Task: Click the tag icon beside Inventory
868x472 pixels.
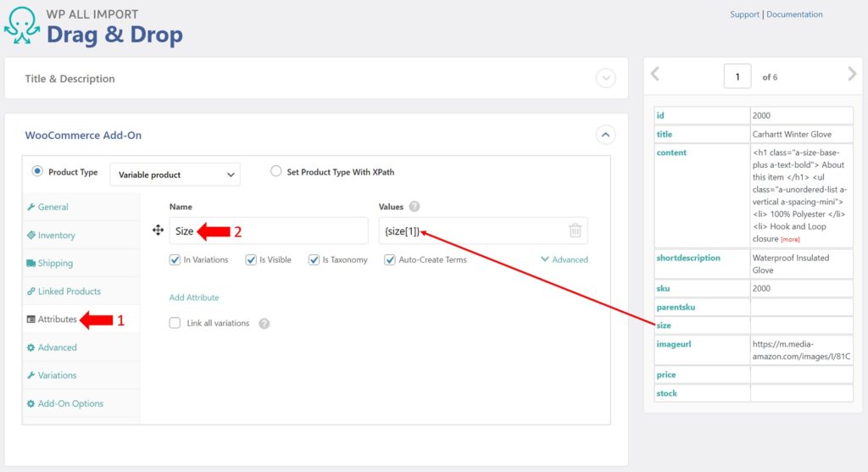Action: tap(31, 236)
